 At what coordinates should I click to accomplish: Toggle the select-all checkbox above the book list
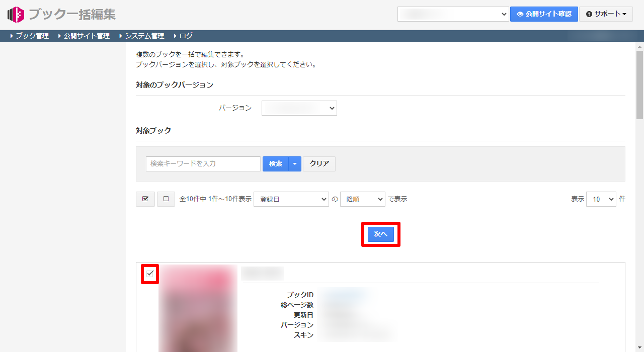tap(145, 199)
